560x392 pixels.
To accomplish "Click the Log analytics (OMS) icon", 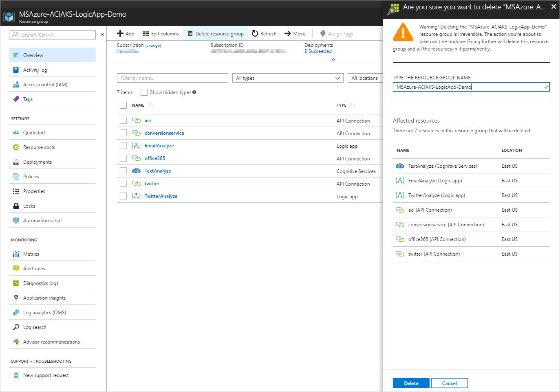I will pyautogui.click(x=16, y=313).
